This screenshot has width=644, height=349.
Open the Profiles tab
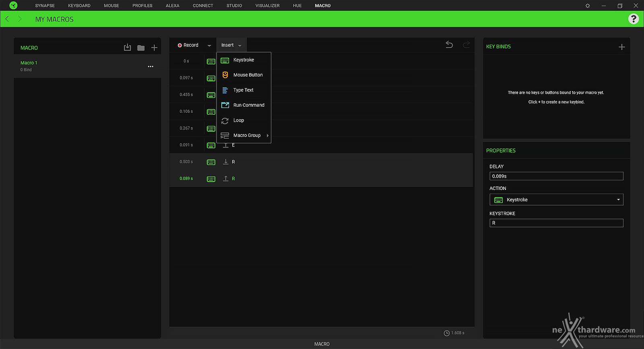click(x=142, y=6)
